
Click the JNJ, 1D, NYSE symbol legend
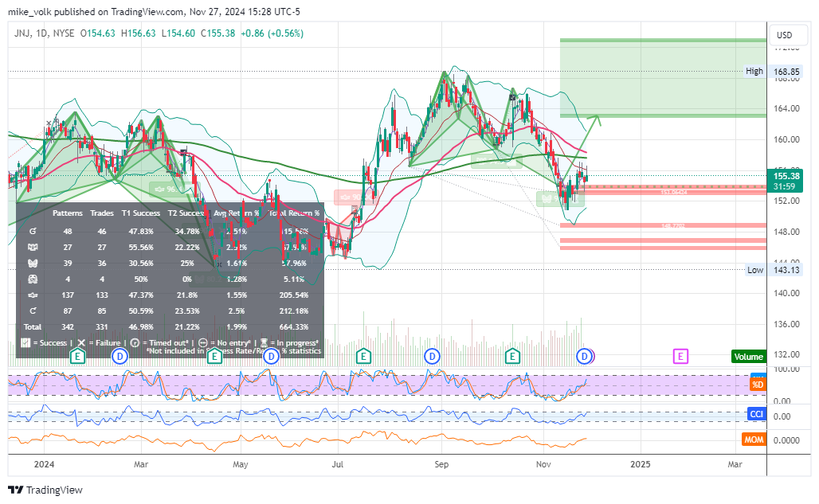click(x=45, y=33)
